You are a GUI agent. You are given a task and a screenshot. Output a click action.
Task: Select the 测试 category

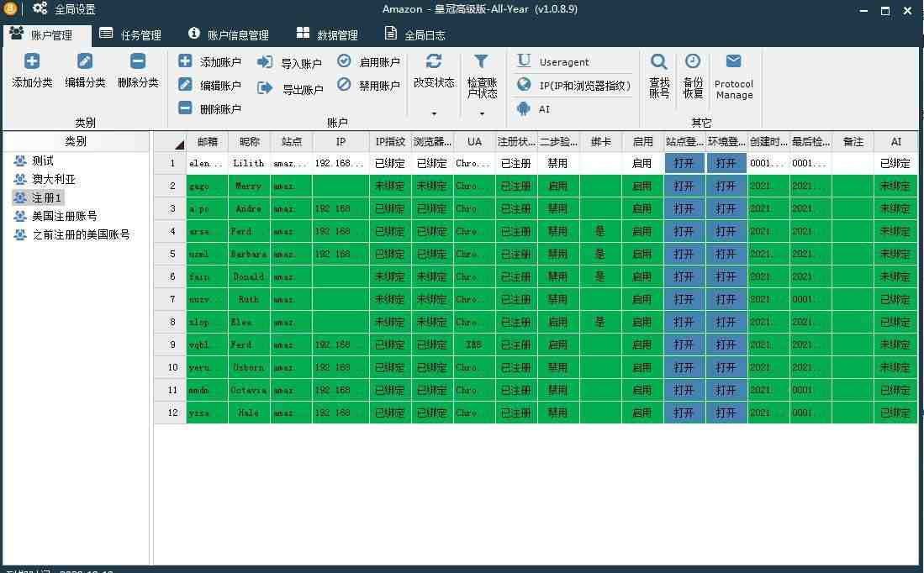(34, 160)
